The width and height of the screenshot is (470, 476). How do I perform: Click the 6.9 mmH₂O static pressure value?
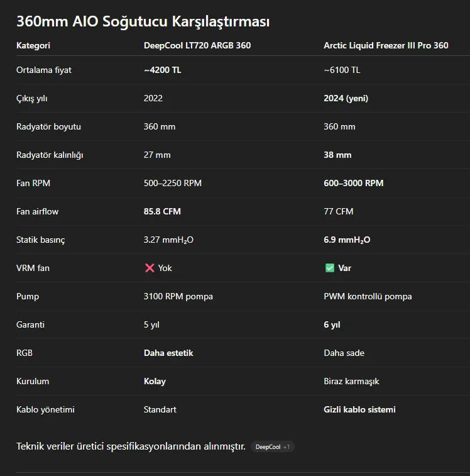pos(347,240)
